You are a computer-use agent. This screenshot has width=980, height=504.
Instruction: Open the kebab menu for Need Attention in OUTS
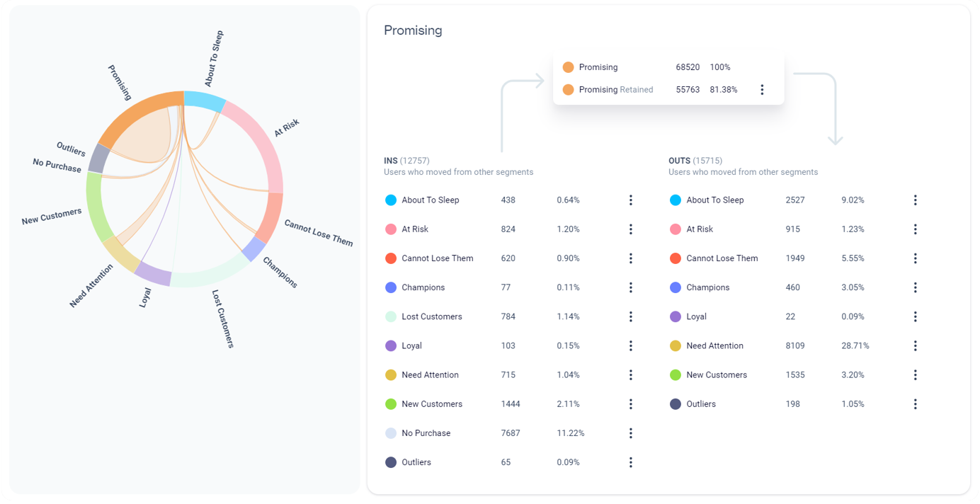pyautogui.click(x=915, y=345)
